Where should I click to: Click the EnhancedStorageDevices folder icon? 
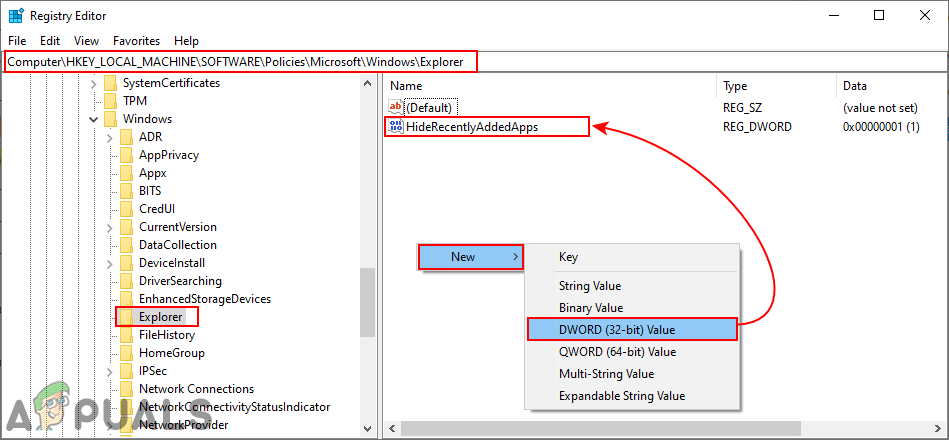126,299
